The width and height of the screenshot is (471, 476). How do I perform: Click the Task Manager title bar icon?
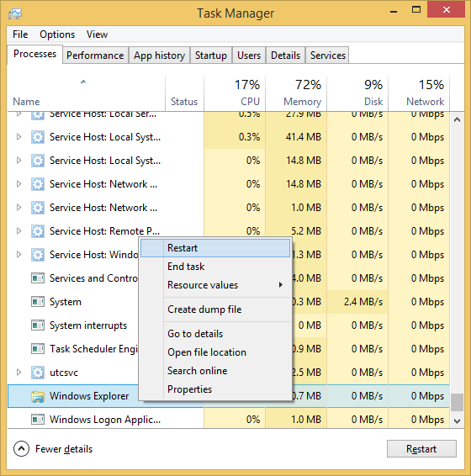15,13
